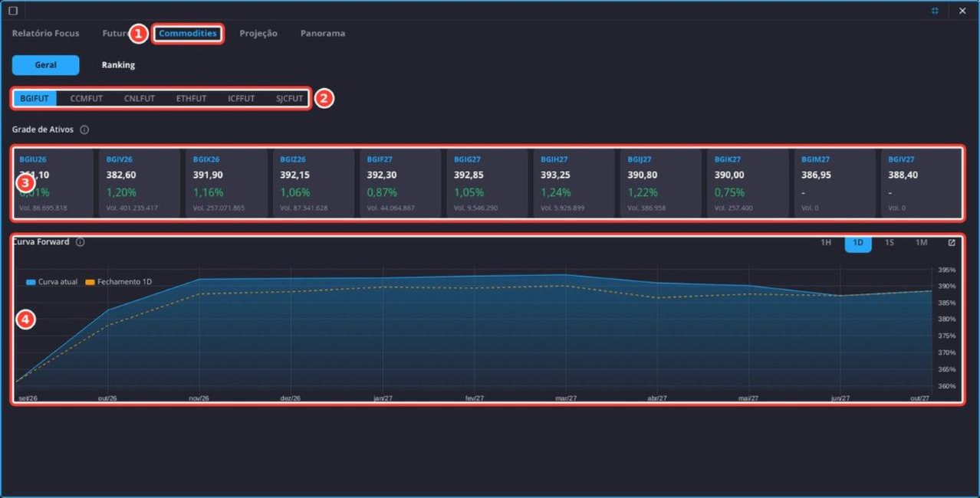This screenshot has width=980, height=498.
Task: Click the 395% axis label on the chart
Action: [x=948, y=270]
